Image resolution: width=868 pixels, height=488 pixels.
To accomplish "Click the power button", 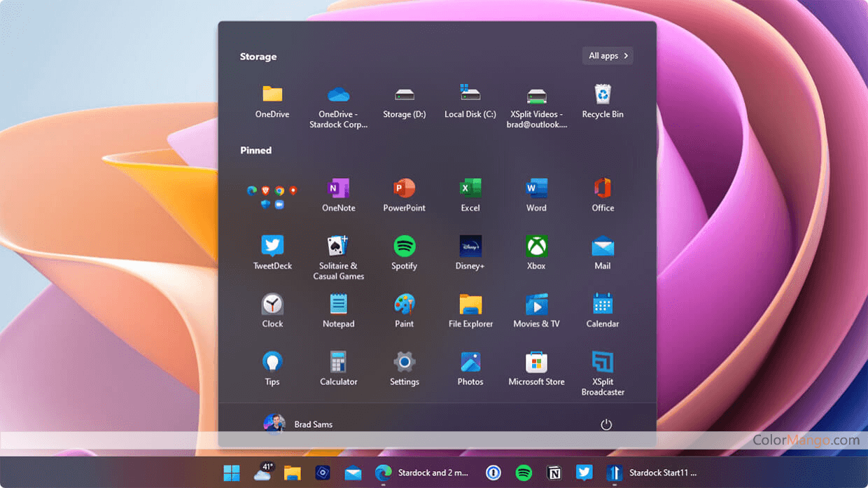I will (606, 425).
